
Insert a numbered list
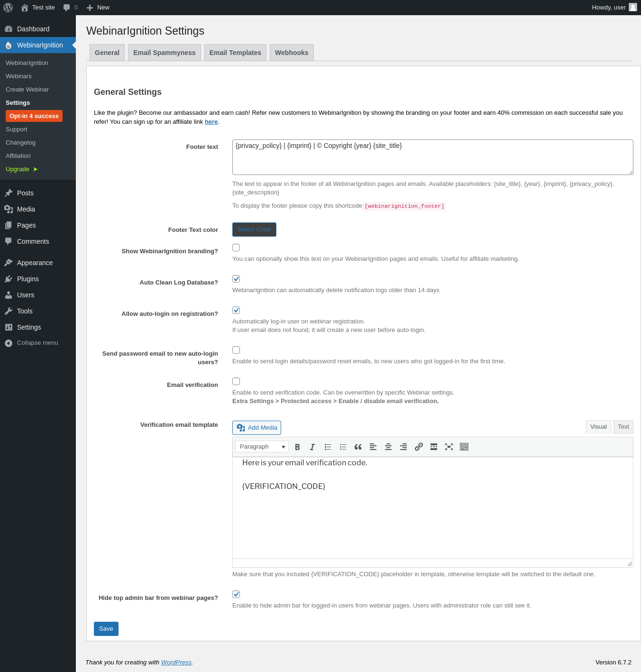(x=343, y=447)
